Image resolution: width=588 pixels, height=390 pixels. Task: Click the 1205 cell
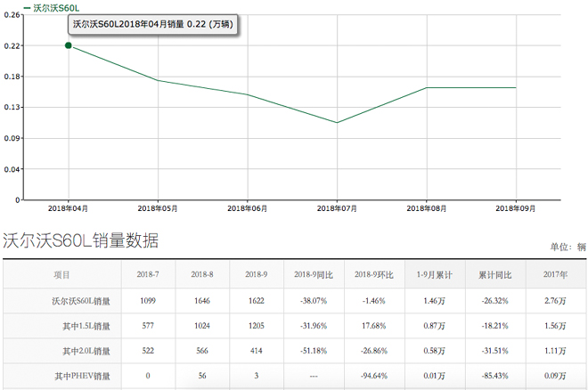256,326
